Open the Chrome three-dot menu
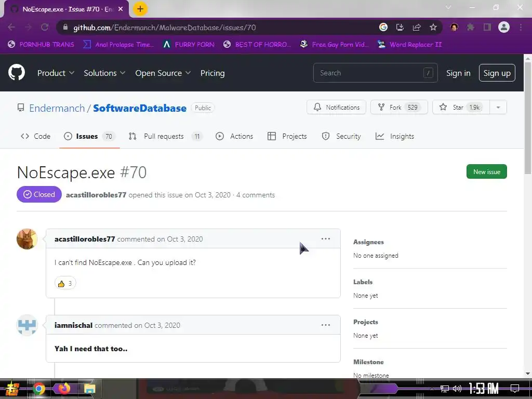 pyautogui.click(x=521, y=27)
